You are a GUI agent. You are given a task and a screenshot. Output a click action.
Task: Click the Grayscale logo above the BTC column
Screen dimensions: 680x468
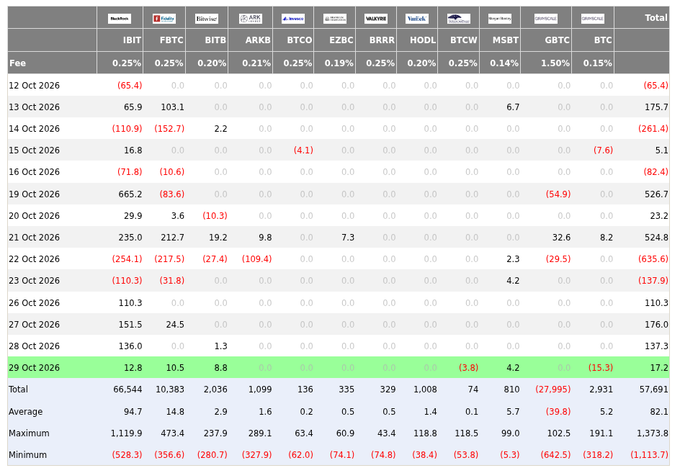coord(592,19)
